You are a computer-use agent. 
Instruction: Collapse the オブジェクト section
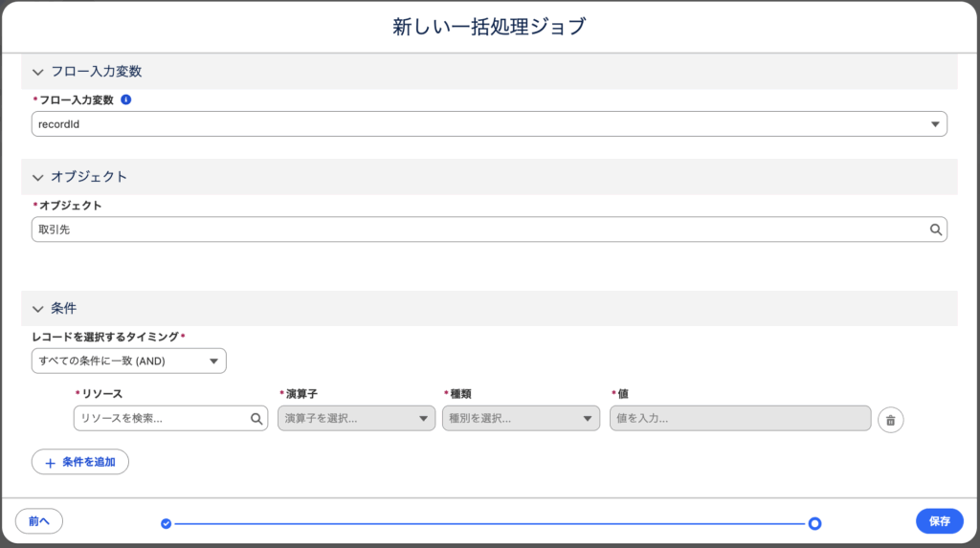coord(38,177)
